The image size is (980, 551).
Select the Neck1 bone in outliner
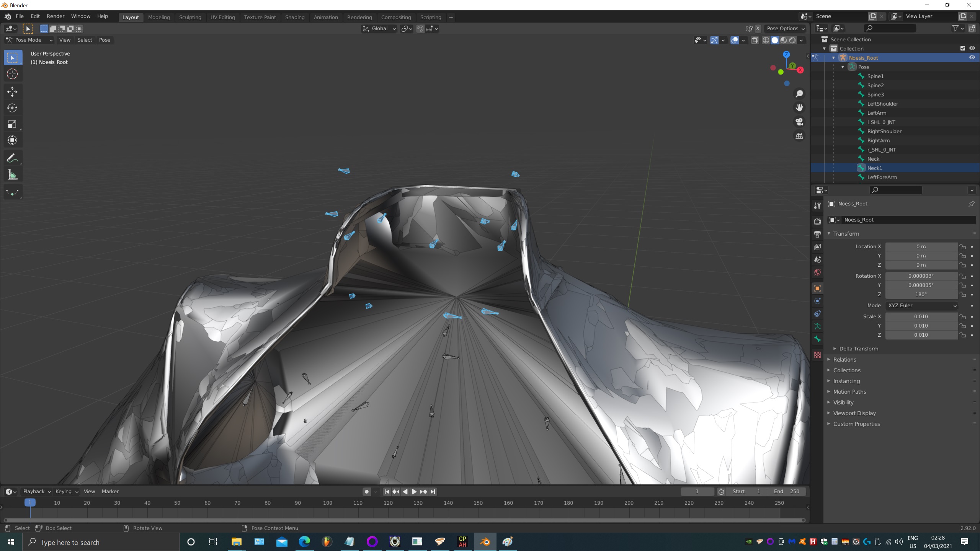pos(874,168)
